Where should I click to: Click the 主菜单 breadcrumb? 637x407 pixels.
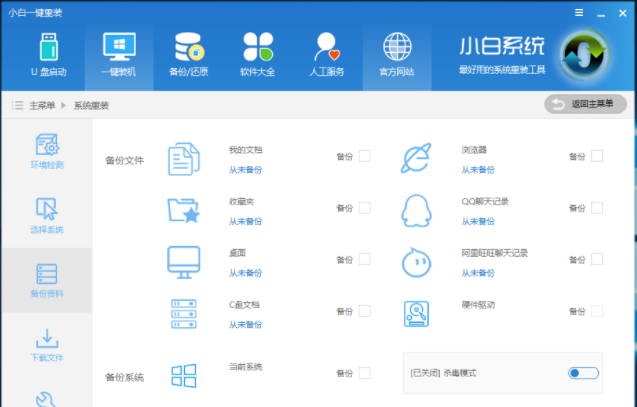tap(41, 105)
